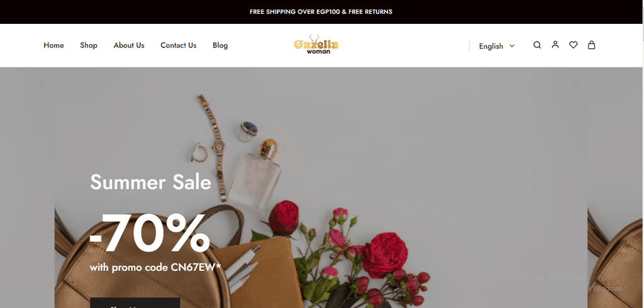Open the search magnifier icon
The width and height of the screenshot is (644, 308).
[x=537, y=45]
